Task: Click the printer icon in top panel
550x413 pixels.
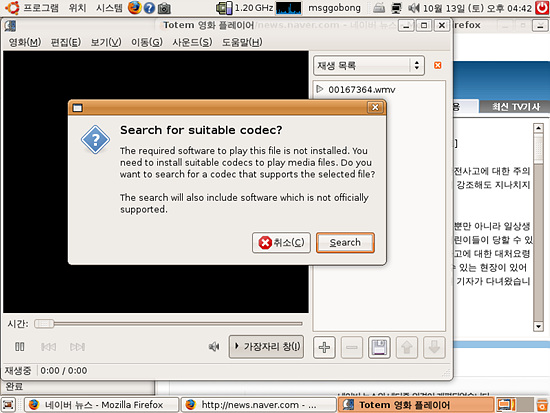Action: coord(378,8)
